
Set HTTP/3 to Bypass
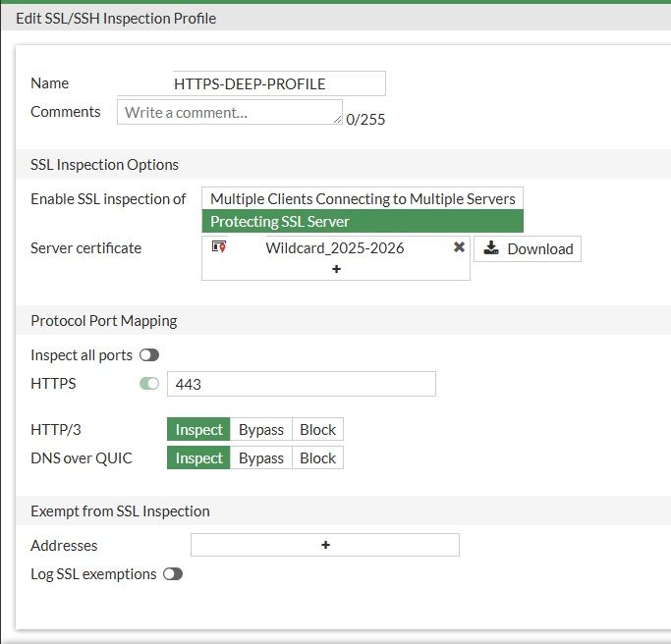(261, 430)
